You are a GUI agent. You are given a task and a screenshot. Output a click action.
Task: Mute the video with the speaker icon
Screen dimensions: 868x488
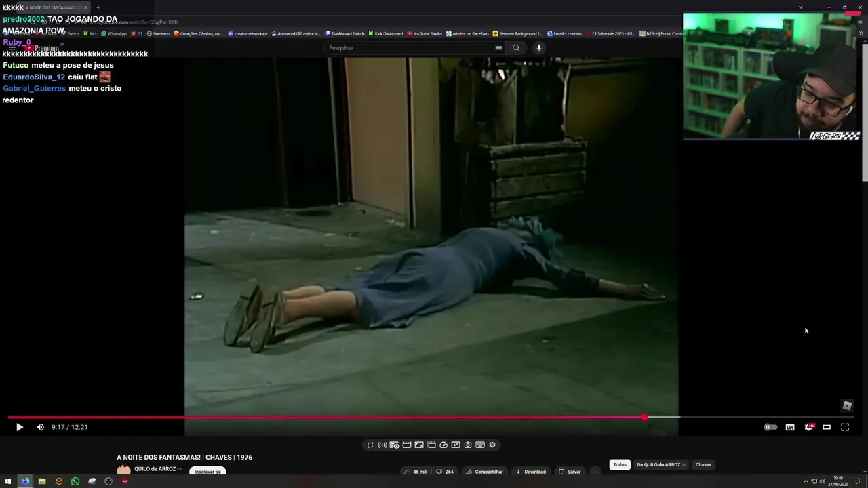[x=40, y=427]
